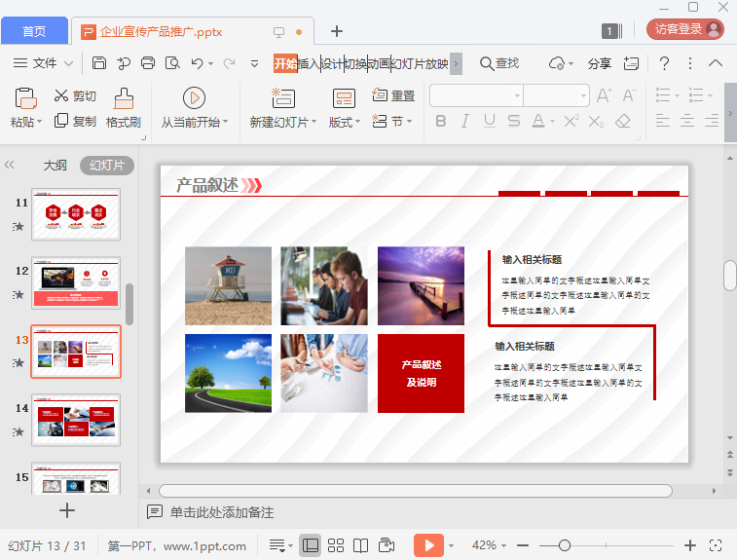Switch panel to 大纲 outline view
737x560 pixels.
(x=55, y=166)
